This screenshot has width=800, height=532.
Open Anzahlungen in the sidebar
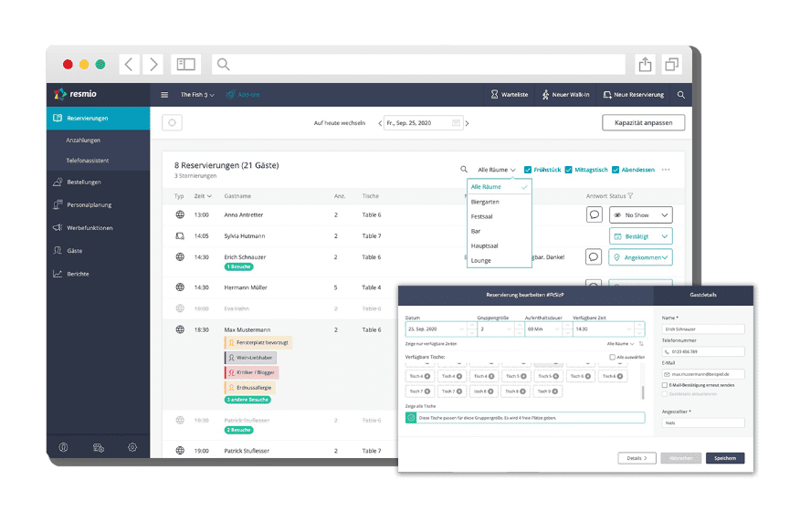(83, 141)
